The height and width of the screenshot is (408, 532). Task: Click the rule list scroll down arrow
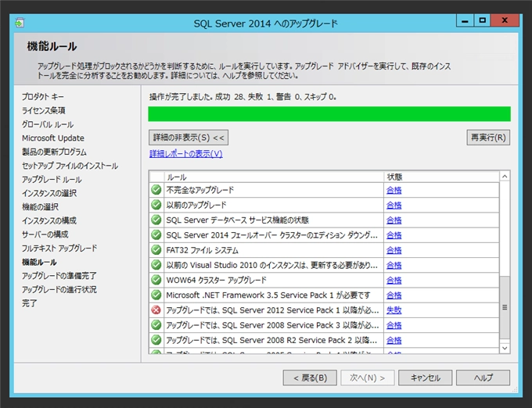tap(505, 348)
